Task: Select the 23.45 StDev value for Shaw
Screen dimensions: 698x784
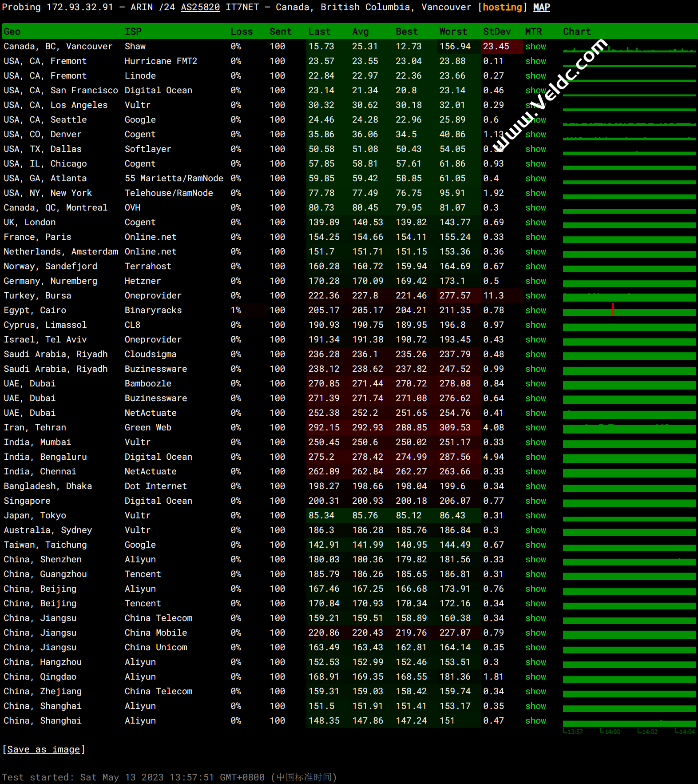Action: tap(496, 46)
